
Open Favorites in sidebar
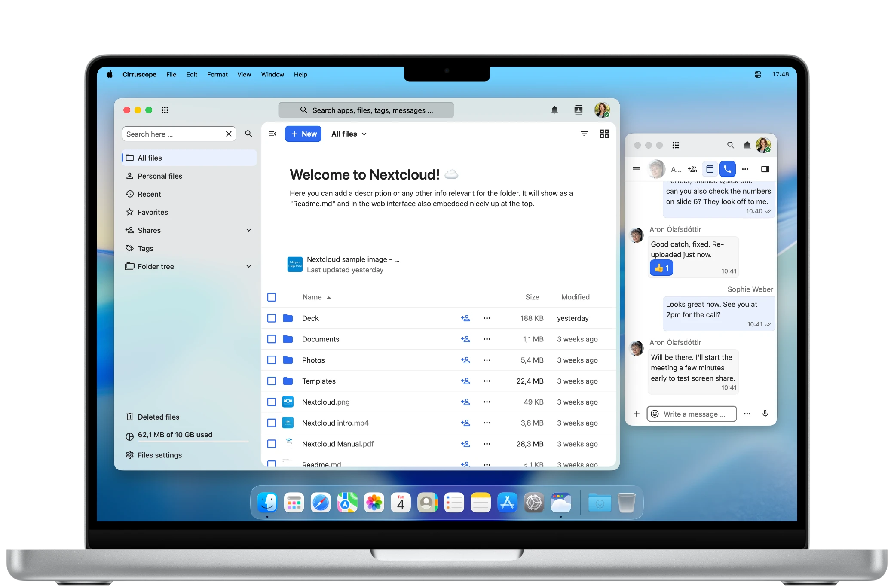[189, 212]
